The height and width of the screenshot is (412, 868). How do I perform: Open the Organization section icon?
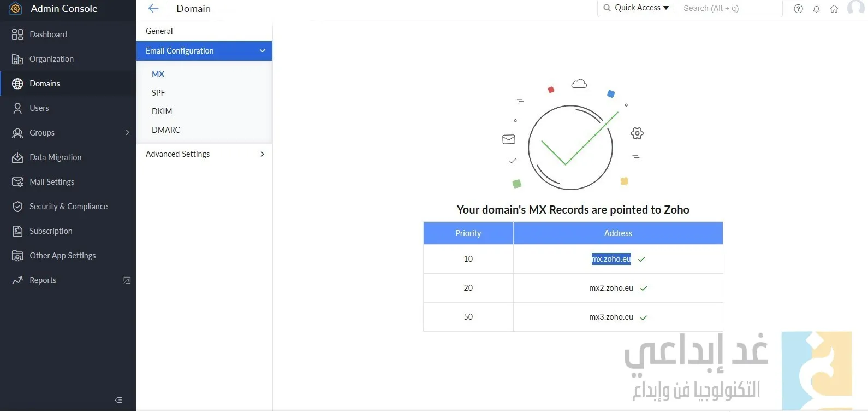[17, 59]
